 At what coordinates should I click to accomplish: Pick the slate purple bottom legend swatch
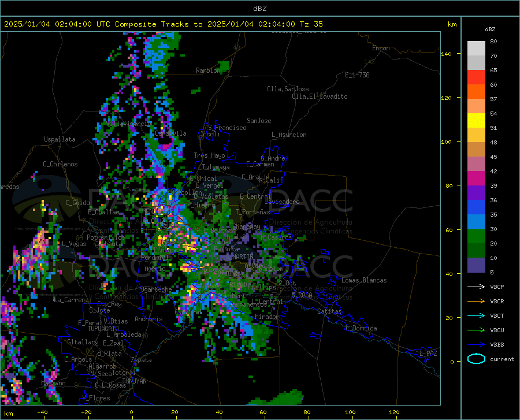[476, 265]
